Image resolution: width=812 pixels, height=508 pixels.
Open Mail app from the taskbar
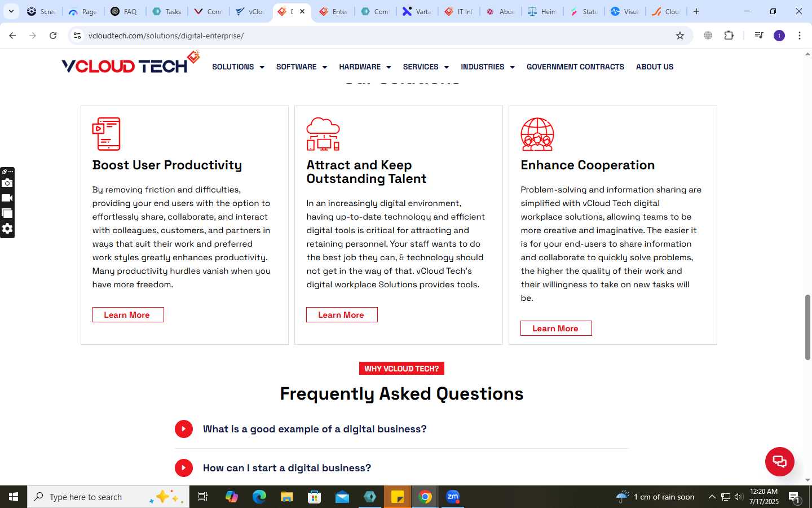click(342, 497)
